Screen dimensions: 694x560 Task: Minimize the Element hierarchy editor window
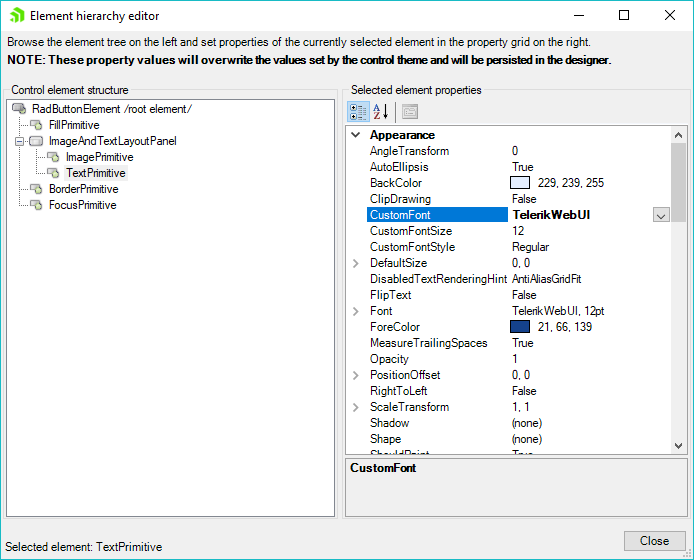tap(579, 15)
